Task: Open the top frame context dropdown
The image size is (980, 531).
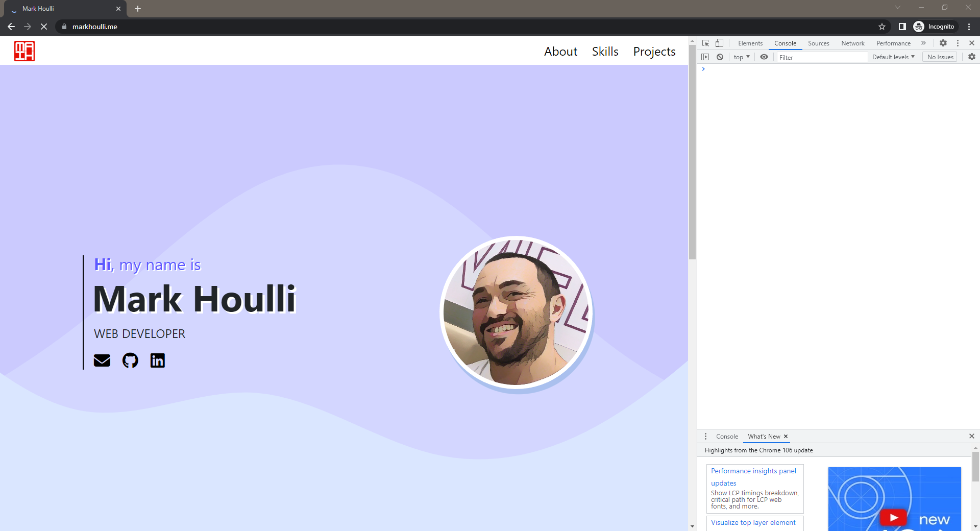Action: [x=741, y=57]
